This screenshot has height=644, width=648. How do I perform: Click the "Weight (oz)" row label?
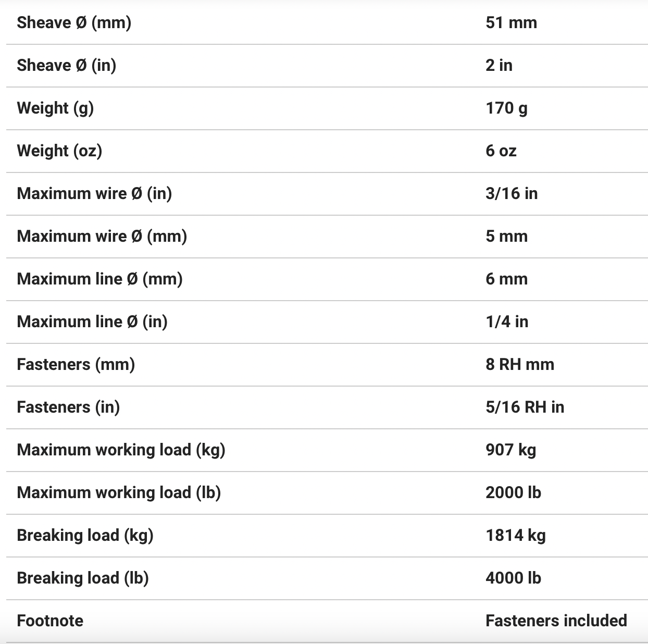59,151
